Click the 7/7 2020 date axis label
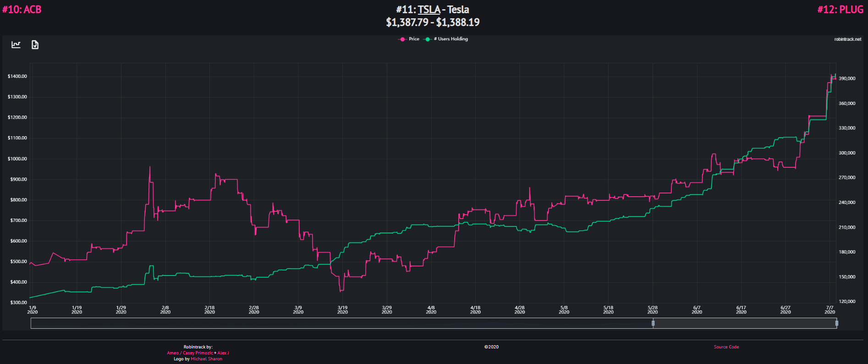868x364 pixels. coord(830,310)
